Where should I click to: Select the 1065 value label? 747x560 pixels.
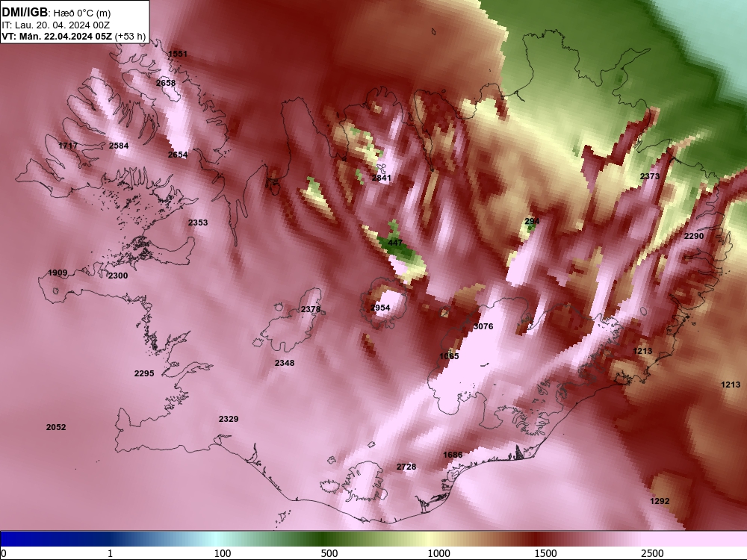coord(449,356)
